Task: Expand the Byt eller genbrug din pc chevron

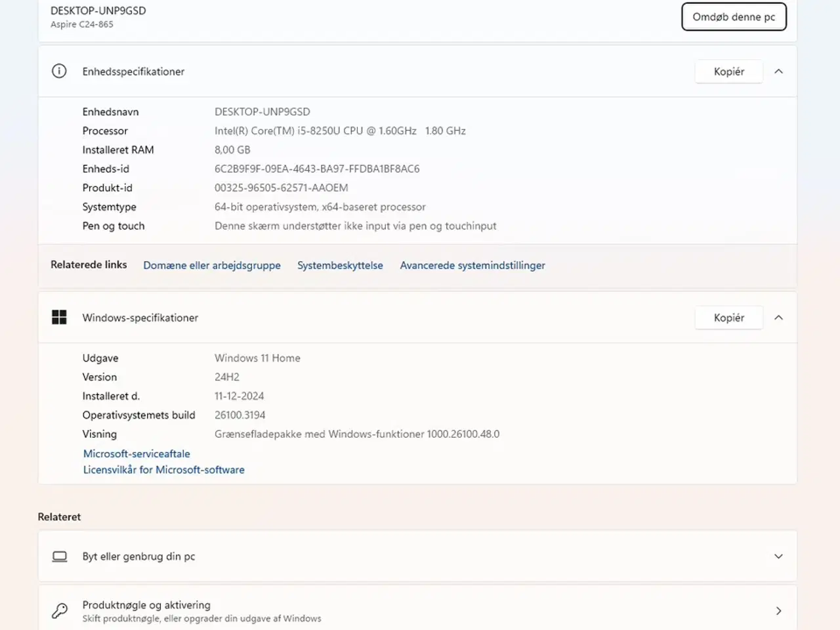Action: pyautogui.click(x=778, y=556)
